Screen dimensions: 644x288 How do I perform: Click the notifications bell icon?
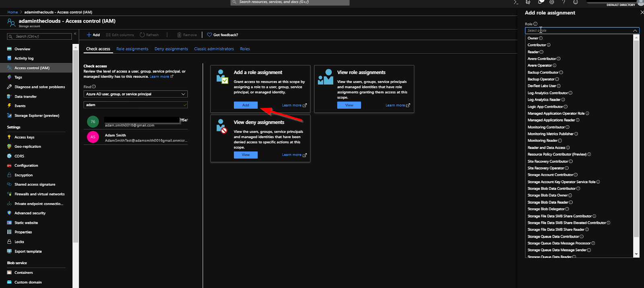[541, 2]
